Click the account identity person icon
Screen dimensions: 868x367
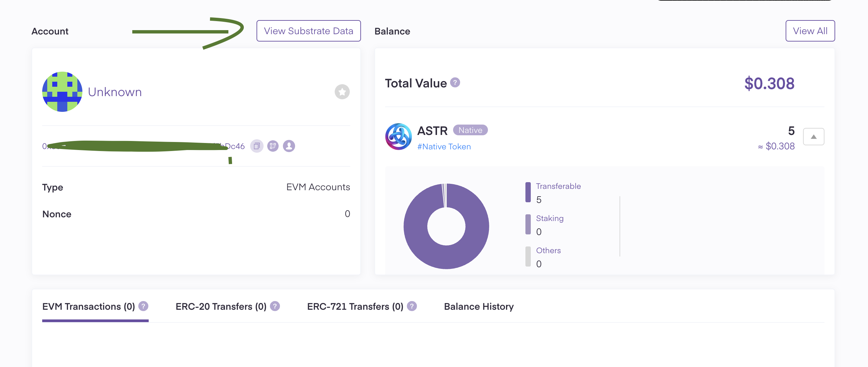pos(289,146)
